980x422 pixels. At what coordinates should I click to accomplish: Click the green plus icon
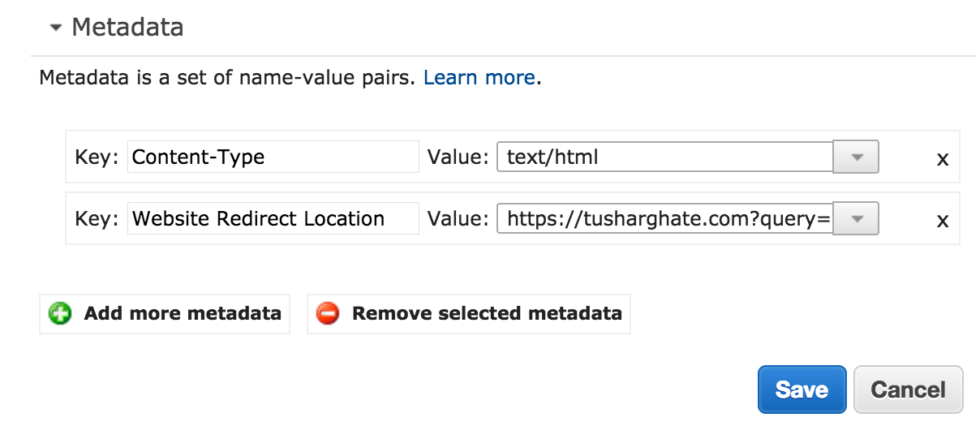click(60, 313)
